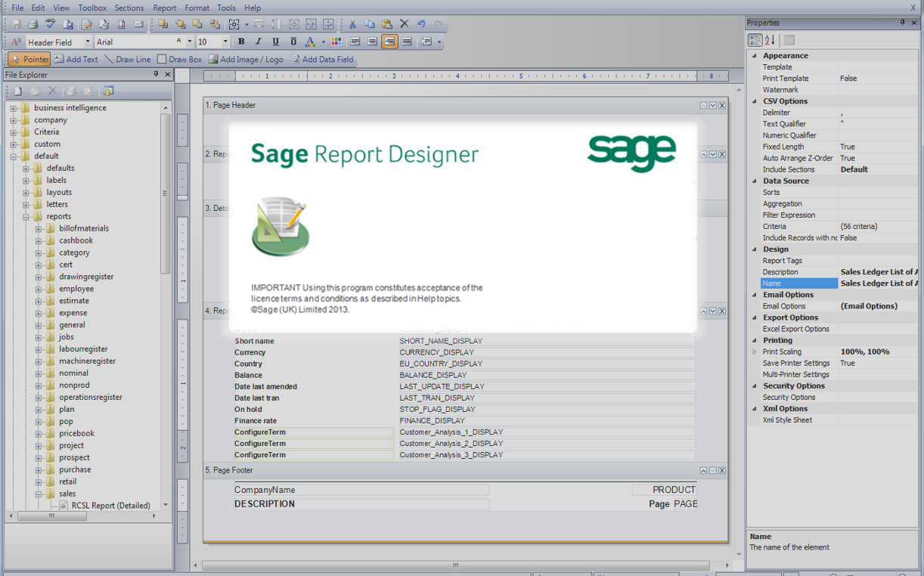Toggle Underline formatting
The image size is (924, 576).
tap(276, 42)
